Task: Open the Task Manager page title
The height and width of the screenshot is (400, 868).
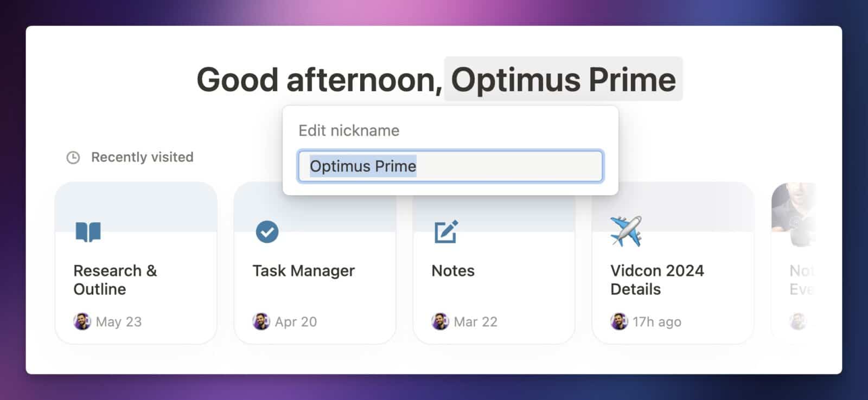Action: 303,270
